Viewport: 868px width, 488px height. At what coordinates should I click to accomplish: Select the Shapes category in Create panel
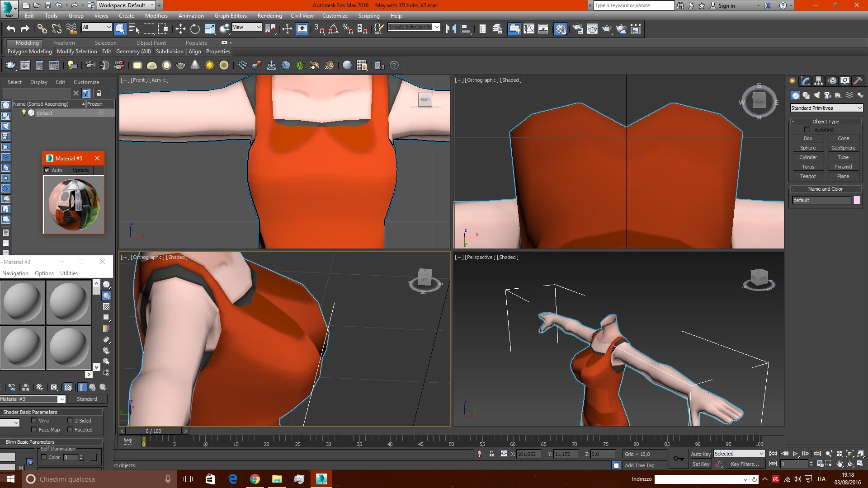click(806, 95)
